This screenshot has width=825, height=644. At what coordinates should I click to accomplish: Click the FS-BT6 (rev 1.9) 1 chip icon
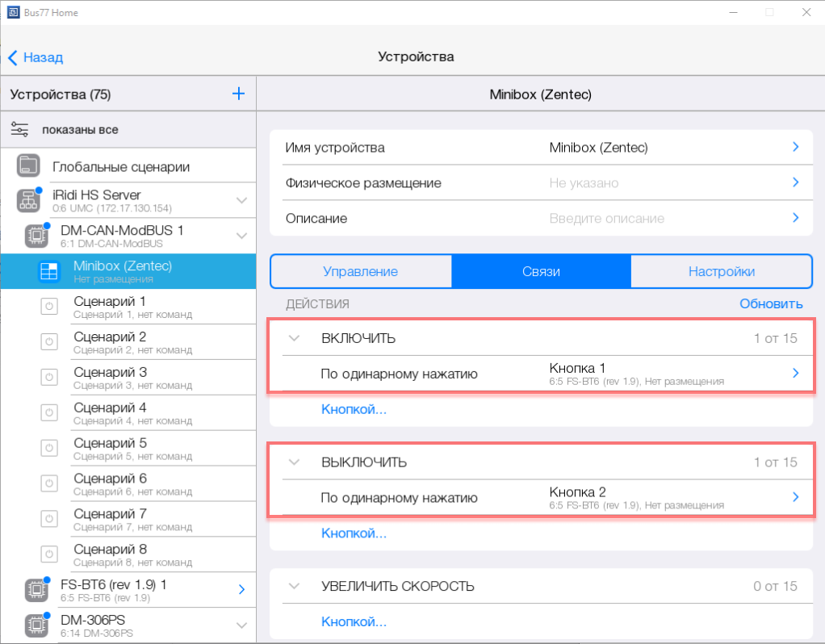pyautogui.click(x=36, y=590)
